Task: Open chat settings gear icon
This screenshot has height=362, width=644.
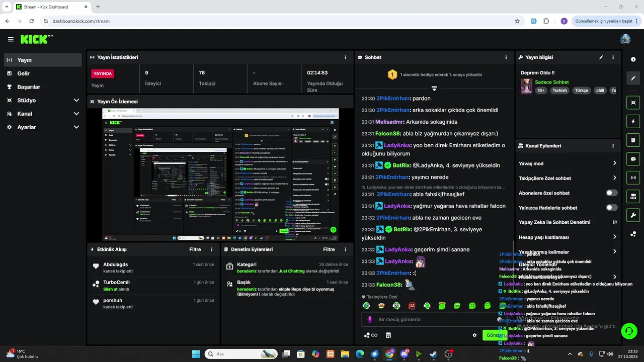Action: tap(474, 335)
